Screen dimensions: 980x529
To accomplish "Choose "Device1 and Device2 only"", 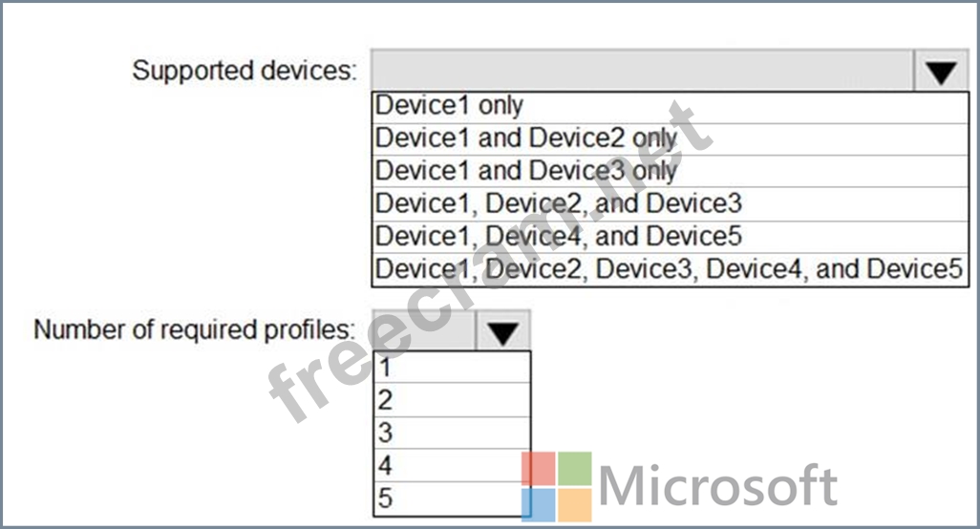I will point(670,139).
